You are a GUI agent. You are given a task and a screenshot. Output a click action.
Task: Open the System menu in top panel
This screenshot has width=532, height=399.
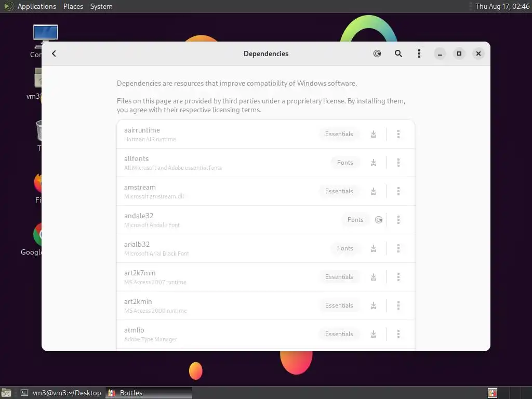point(101,6)
